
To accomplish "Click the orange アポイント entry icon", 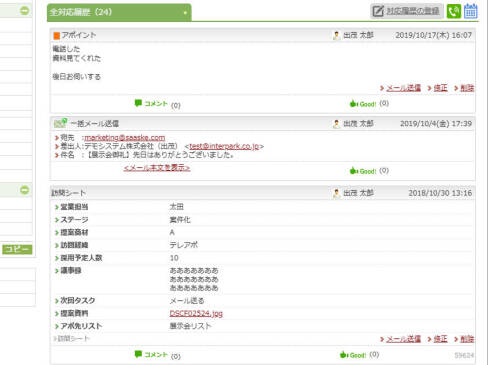I will coord(57,35).
